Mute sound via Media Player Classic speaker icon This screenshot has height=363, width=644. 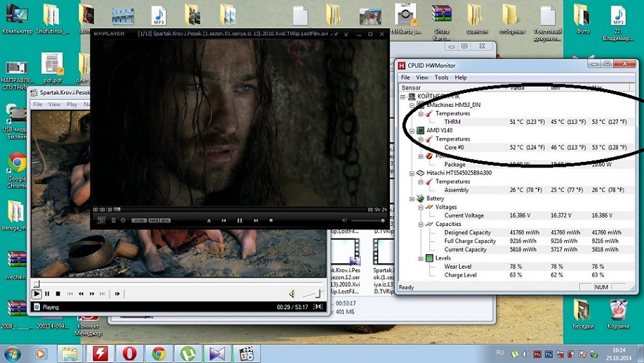(x=292, y=293)
